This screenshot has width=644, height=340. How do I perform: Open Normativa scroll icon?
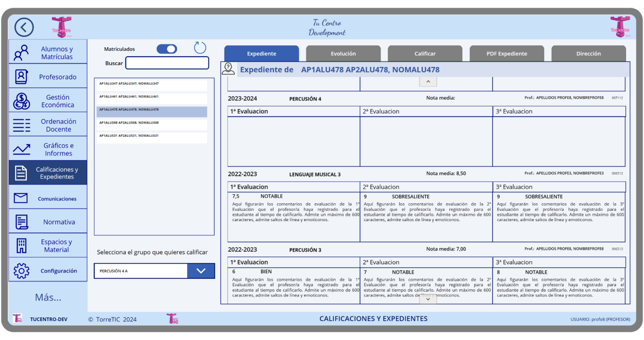(x=22, y=222)
